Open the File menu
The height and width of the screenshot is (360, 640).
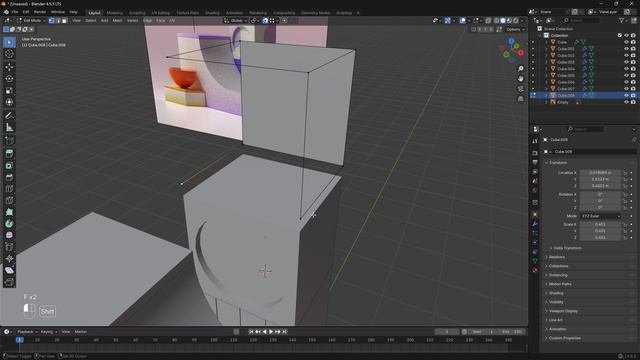[x=15, y=12]
